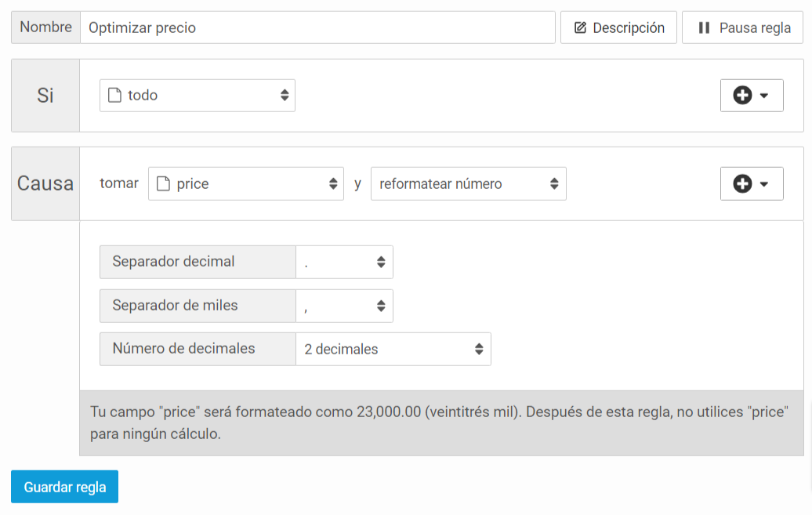The width and height of the screenshot is (812, 515).
Task: Click the Optimizar precio name input field
Action: pyautogui.click(x=317, y=27)
